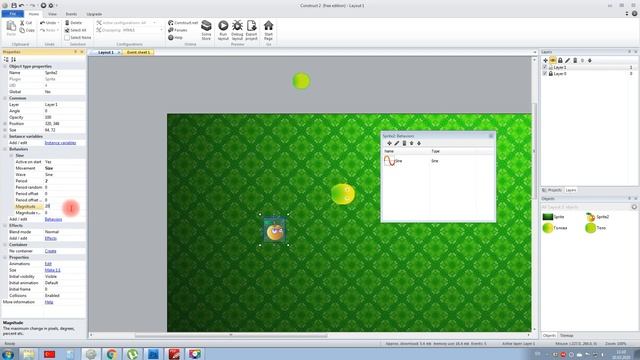
Task: Click the Create container link
Action: pos(51,251)
